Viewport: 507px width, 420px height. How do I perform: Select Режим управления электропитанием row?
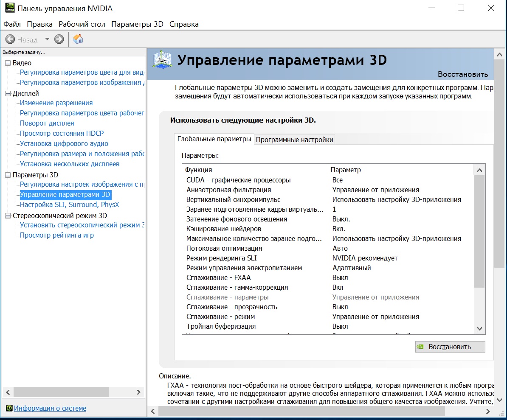(328, 268)
